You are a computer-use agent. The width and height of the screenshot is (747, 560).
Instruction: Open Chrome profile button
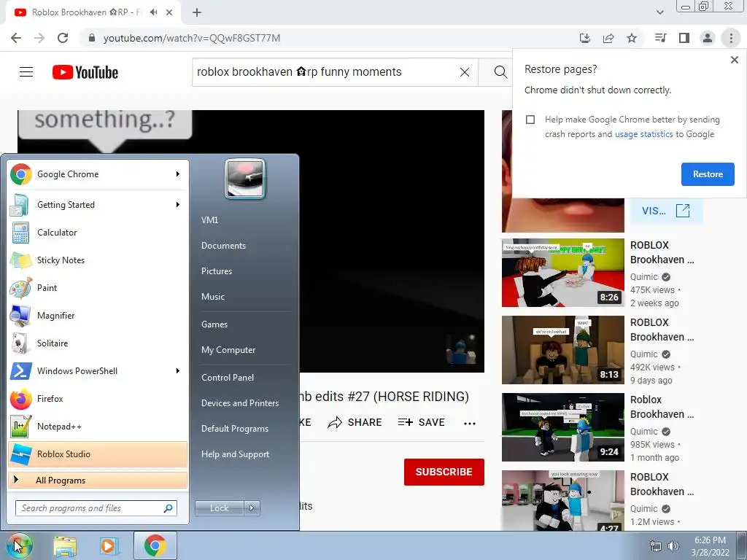708,38
